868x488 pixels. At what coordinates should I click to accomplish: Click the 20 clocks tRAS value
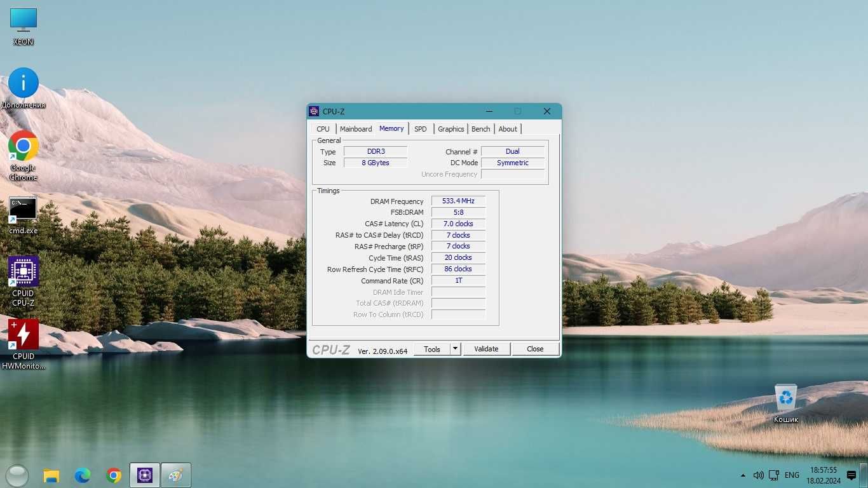point(458,257)
